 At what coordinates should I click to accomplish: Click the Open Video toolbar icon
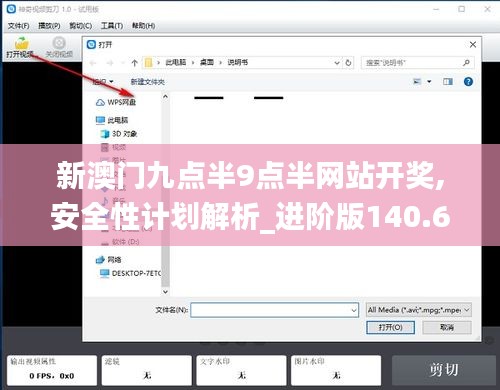pyautogui.click(x=21, y=43)
